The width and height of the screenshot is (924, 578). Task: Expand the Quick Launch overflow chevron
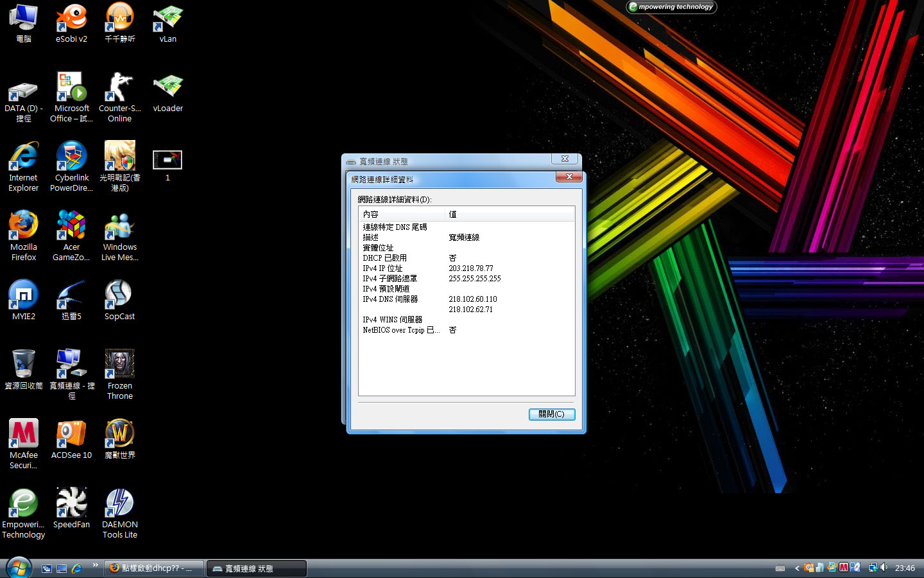[95, 565]
